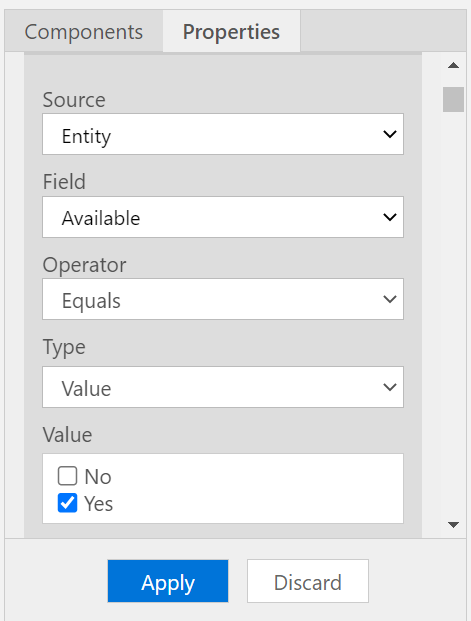Apply the property changes

click(168, 581)
